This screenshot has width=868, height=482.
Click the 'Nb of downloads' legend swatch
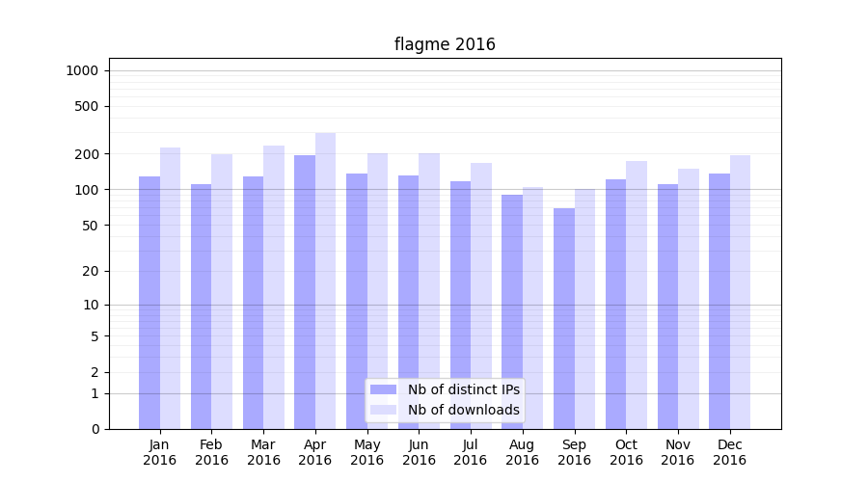tap(384, 410)
